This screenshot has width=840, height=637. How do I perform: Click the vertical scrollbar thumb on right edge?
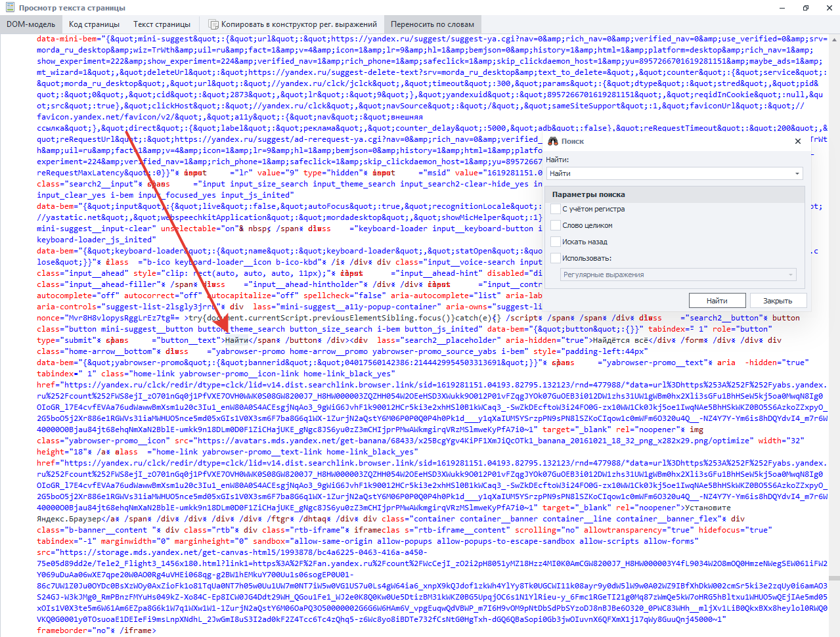(x=834, y=579)
